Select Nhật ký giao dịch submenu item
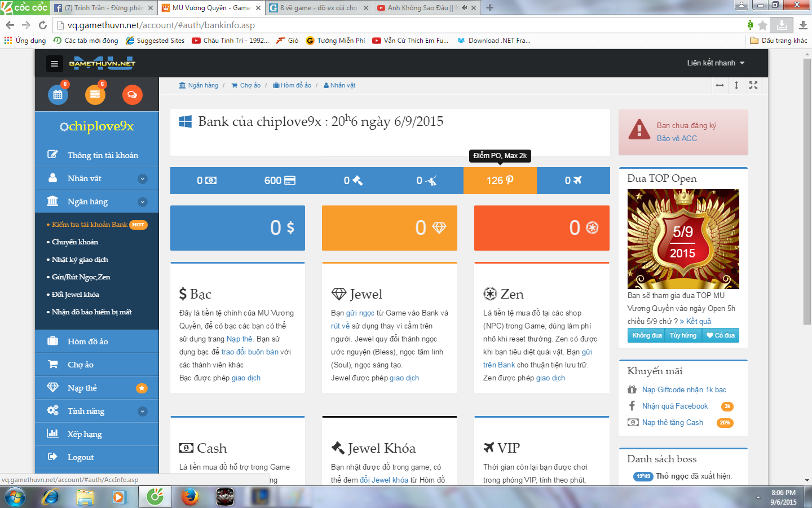812x508 pixels. coord(80,260)
